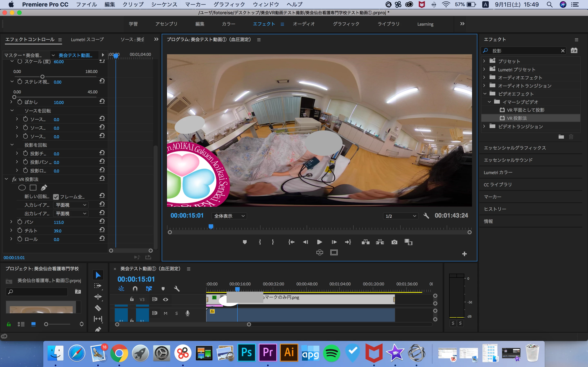
Task: Click the Add Marker button in the program monitor
Action: (245, 242)
